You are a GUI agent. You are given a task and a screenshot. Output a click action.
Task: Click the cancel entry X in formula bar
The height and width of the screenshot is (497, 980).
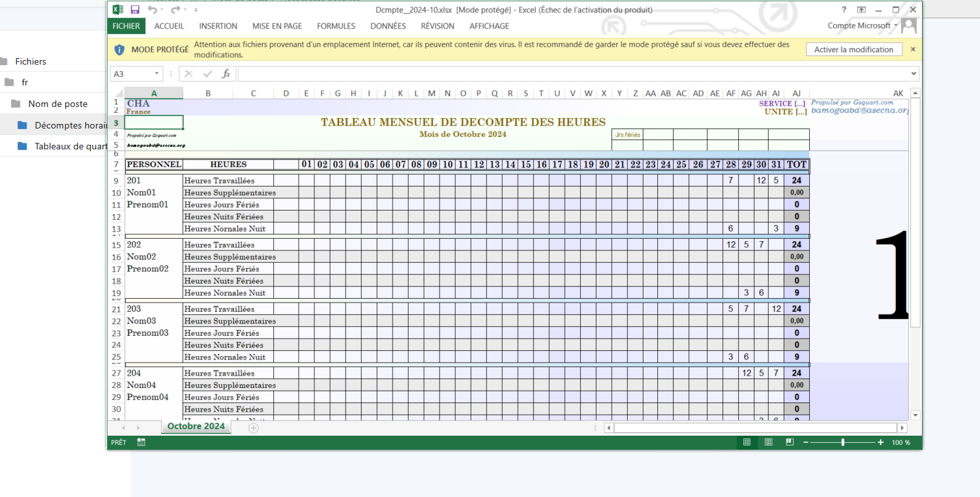click(x=188, y=74)
